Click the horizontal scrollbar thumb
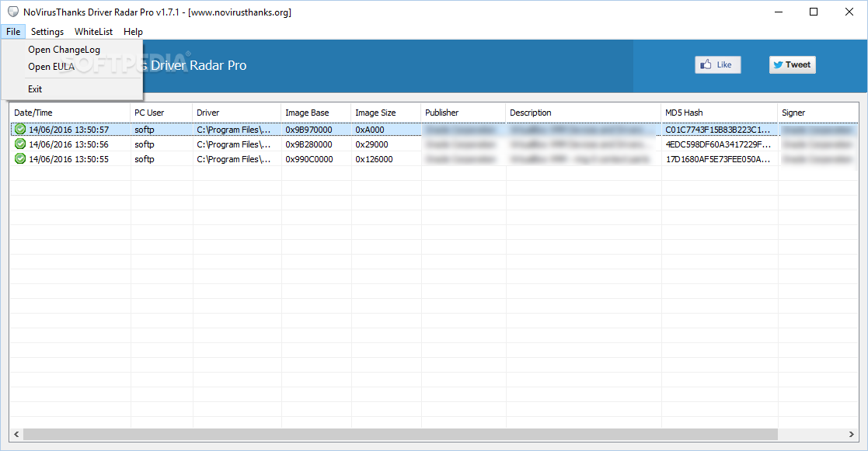Image resolution: width=868 pixels, height=451 pixels. click(x=400, y=435)
